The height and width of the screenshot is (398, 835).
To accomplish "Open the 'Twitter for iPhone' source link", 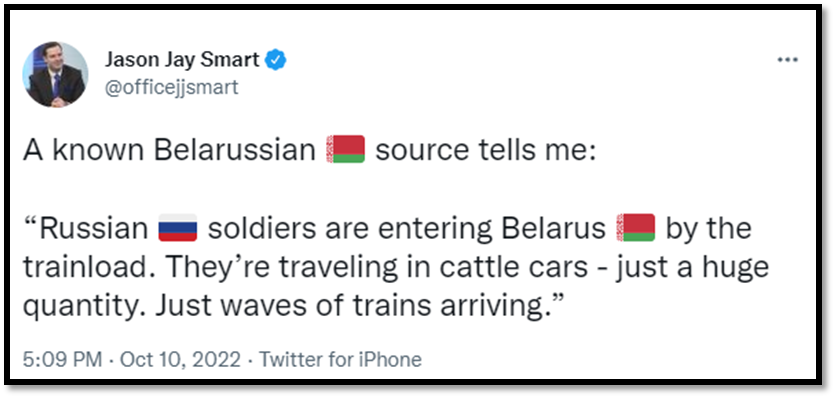I will tap(340, 360).
